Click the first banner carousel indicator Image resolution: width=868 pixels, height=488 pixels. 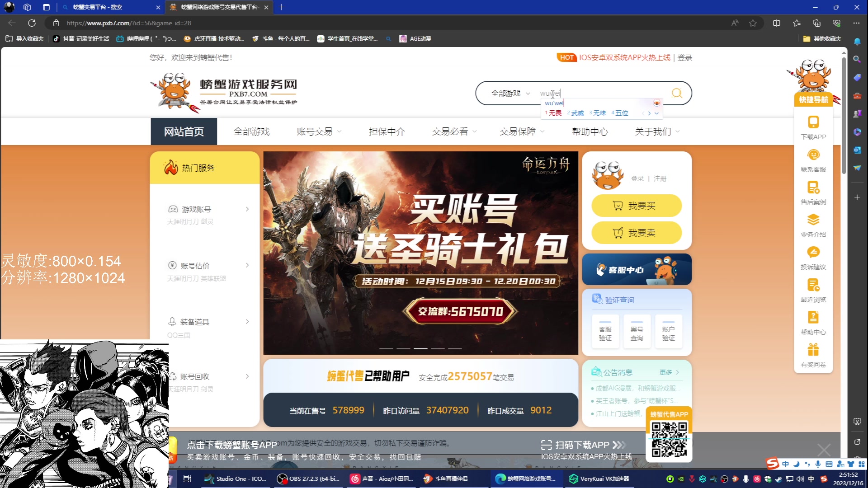click(x=386, y=349)
